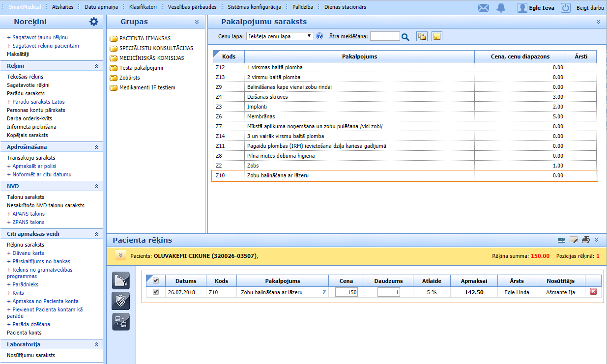This screenshot has height=364, width=607.
Task: Open the Atskaites menu
Action: coord(63,7)
